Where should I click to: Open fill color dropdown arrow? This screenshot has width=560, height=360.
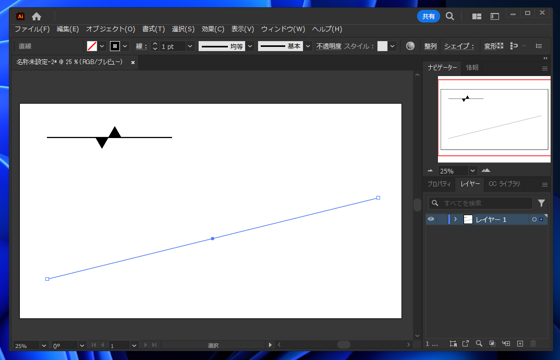click(x=102, y=46)
